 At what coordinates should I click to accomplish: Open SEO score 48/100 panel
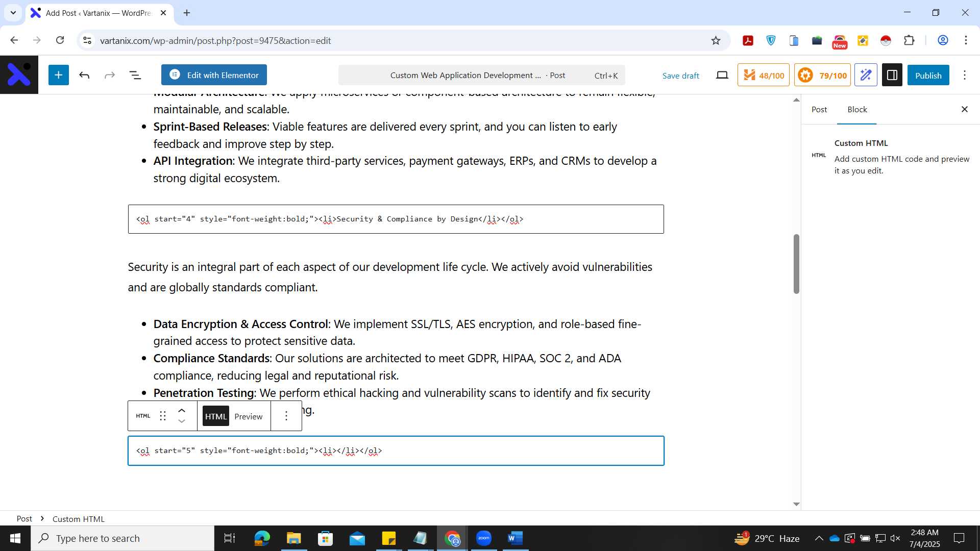764,75
